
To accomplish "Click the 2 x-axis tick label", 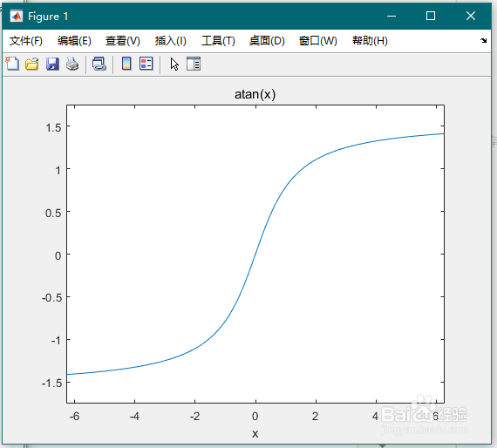I will tap(315, 417).
